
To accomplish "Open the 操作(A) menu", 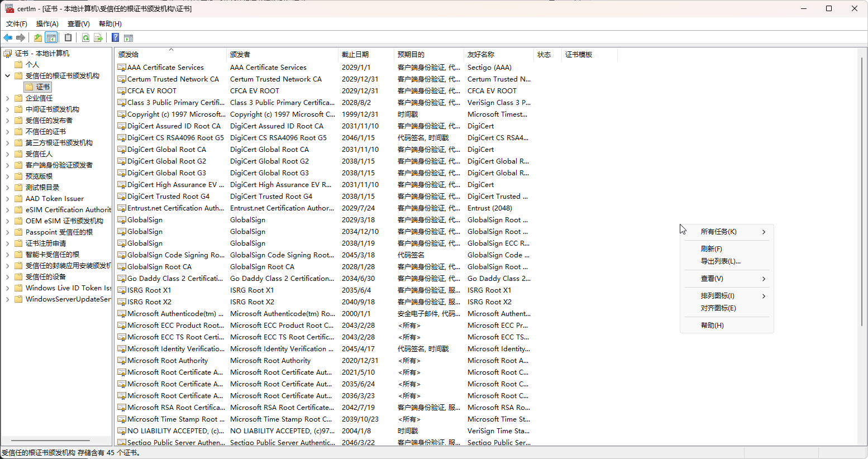I will [47, 24].
